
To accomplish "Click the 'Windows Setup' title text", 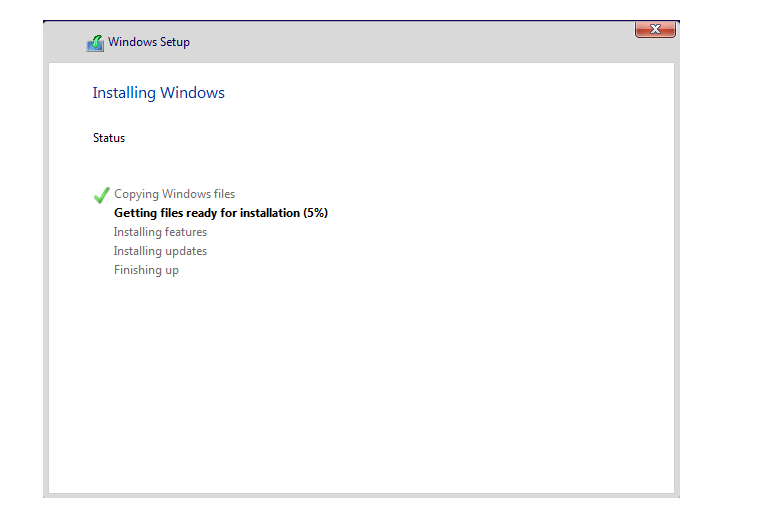I will point(149,42).
